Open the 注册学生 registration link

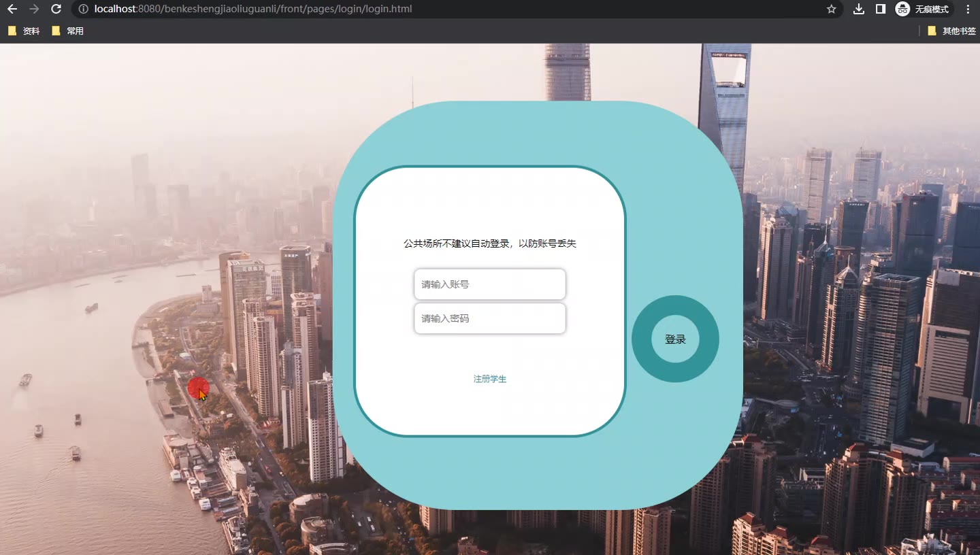[490, 379]
